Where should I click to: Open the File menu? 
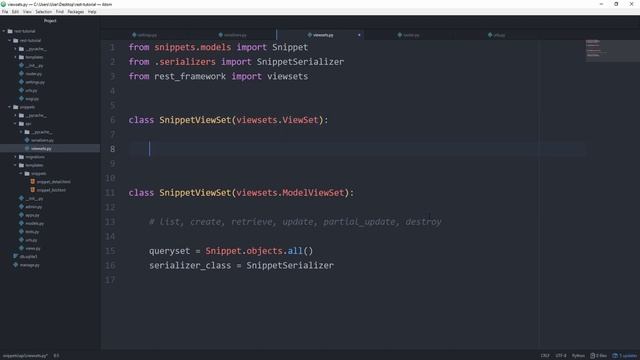5,12
